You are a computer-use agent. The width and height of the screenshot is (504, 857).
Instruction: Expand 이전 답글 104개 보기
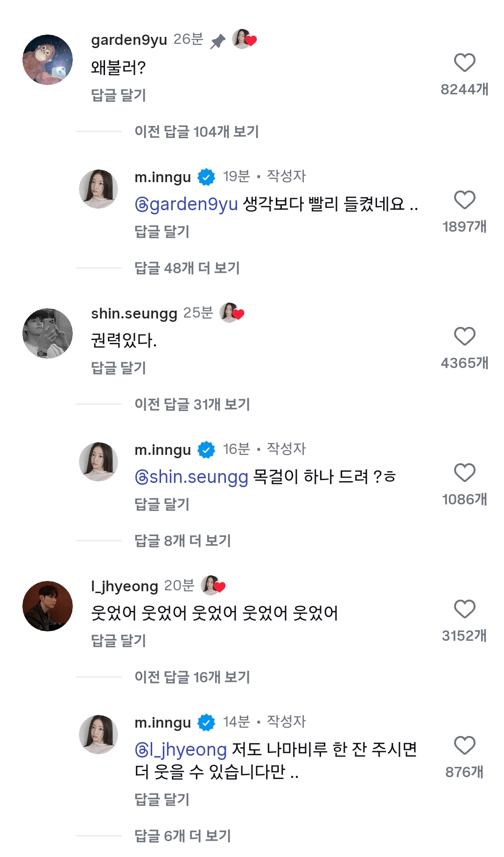196,132
